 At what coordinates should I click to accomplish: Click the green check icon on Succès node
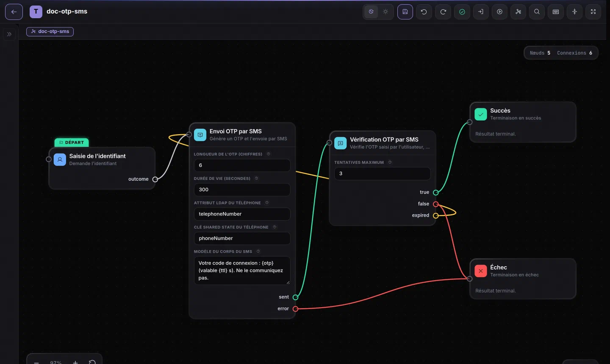tap(481, 114)
